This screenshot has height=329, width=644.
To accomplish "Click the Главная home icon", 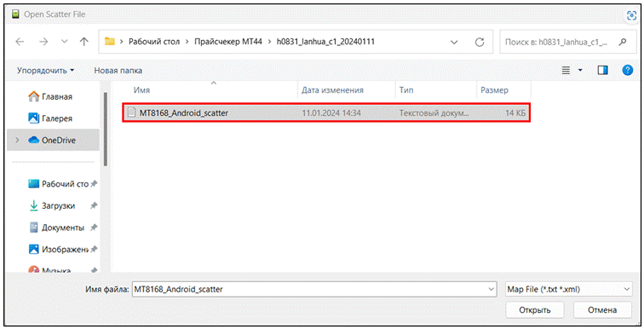I will 34,96.
